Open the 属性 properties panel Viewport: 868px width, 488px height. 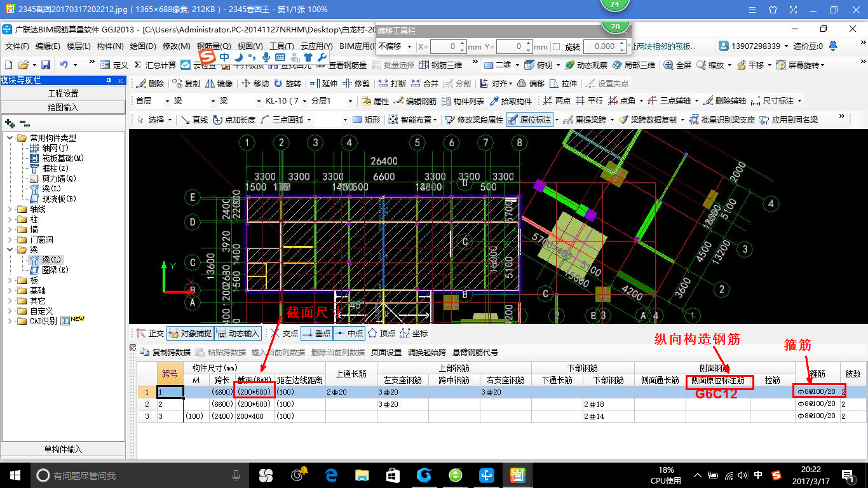(x=375, y=101)
